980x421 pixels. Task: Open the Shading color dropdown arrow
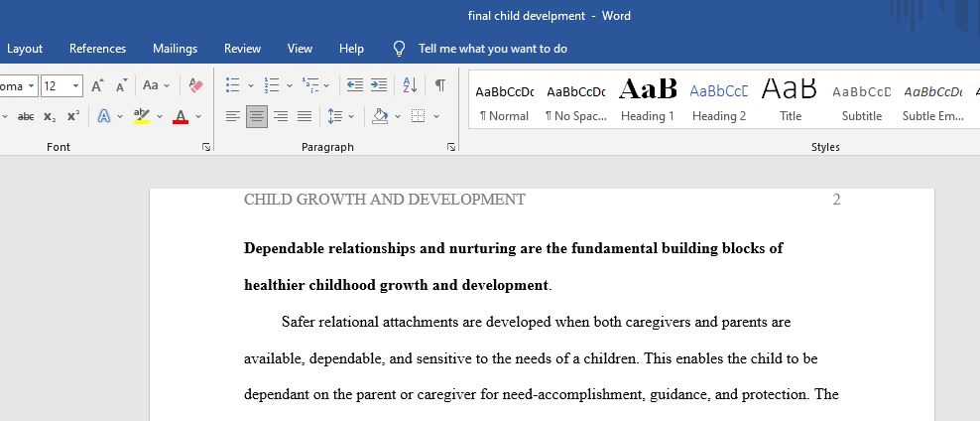398,116
